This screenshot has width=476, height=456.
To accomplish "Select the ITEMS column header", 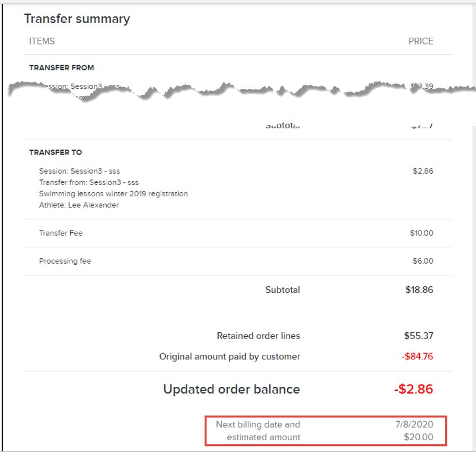I will 42,41.
